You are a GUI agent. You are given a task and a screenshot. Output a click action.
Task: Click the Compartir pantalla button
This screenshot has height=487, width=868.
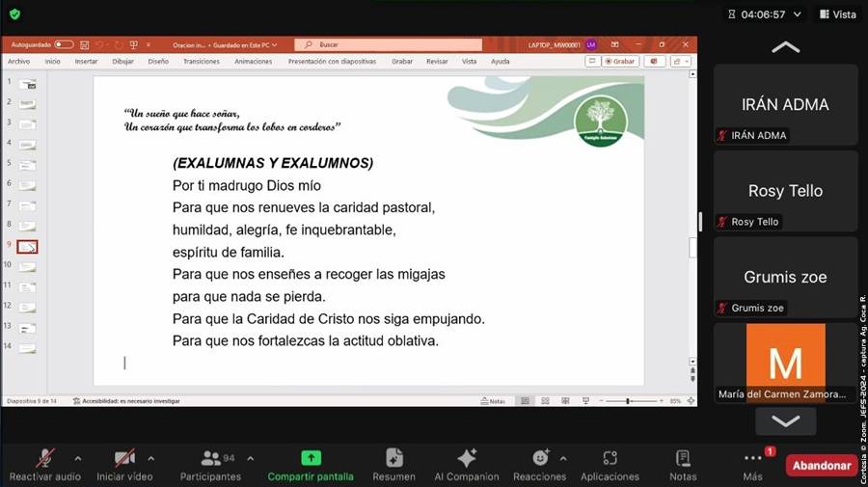(x=311, y=465)
